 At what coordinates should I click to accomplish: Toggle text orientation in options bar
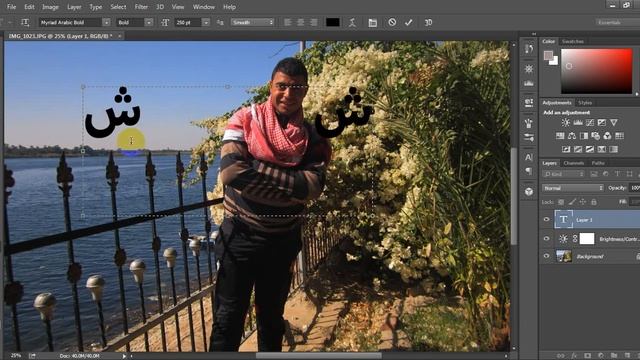pyautogui.click(x=25, y=22)
